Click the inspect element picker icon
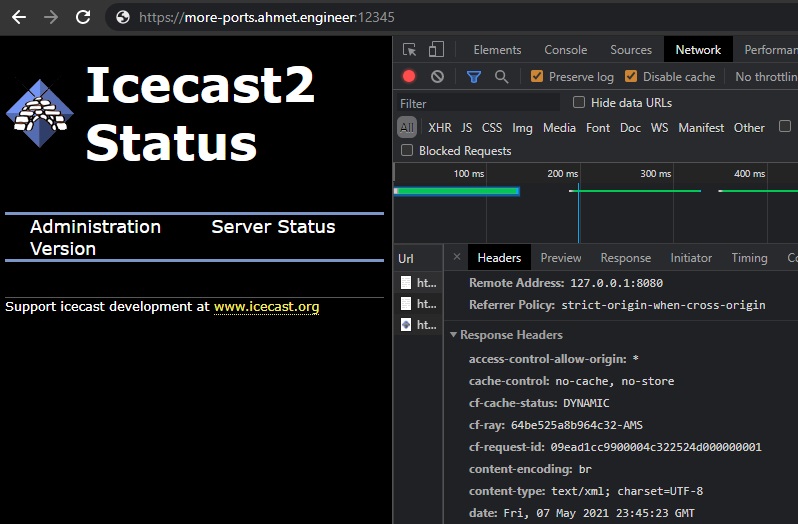The width and height of the screenshot is (798, 524). click(x=410, y=49)
